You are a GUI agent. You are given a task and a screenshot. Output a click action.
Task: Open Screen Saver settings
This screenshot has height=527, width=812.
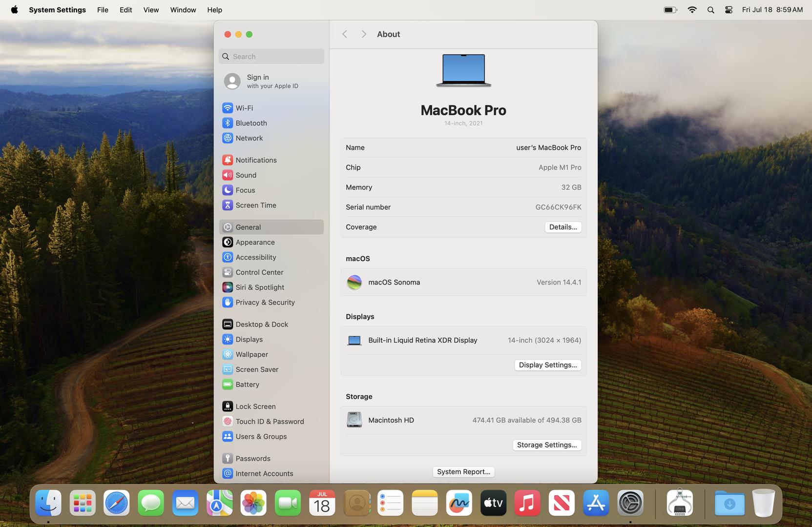click(271, 370)
